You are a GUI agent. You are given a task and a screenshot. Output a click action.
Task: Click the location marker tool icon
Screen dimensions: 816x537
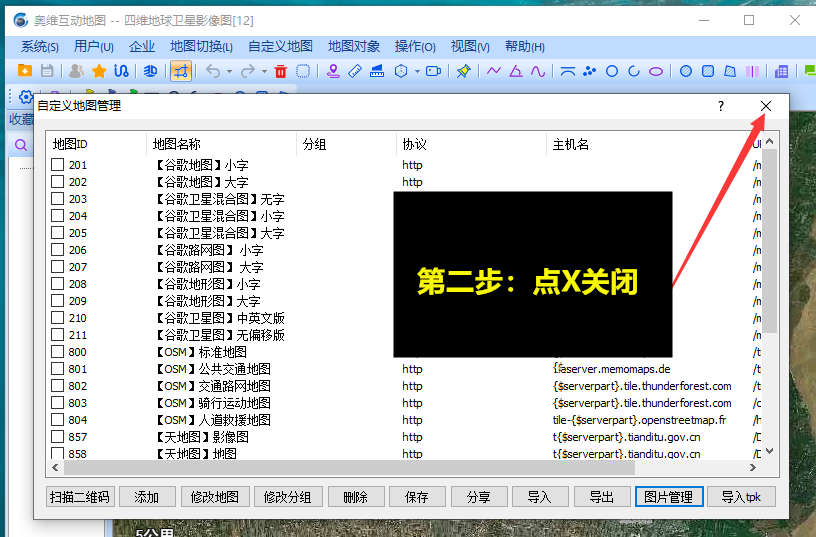pyautogui.click(x=335, y=71)
